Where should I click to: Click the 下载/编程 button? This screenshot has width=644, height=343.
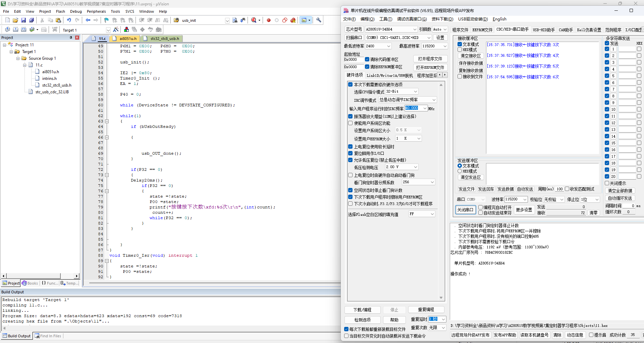point(362,310)
